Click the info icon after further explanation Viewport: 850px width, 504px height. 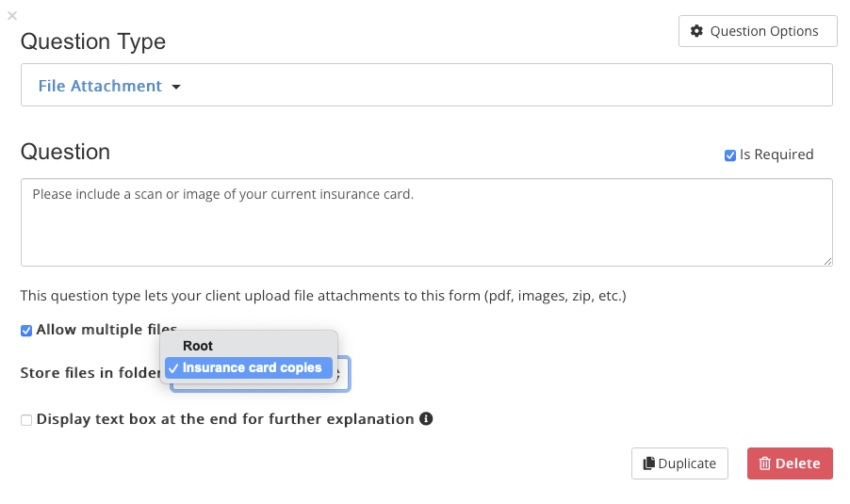coord(426,419)
